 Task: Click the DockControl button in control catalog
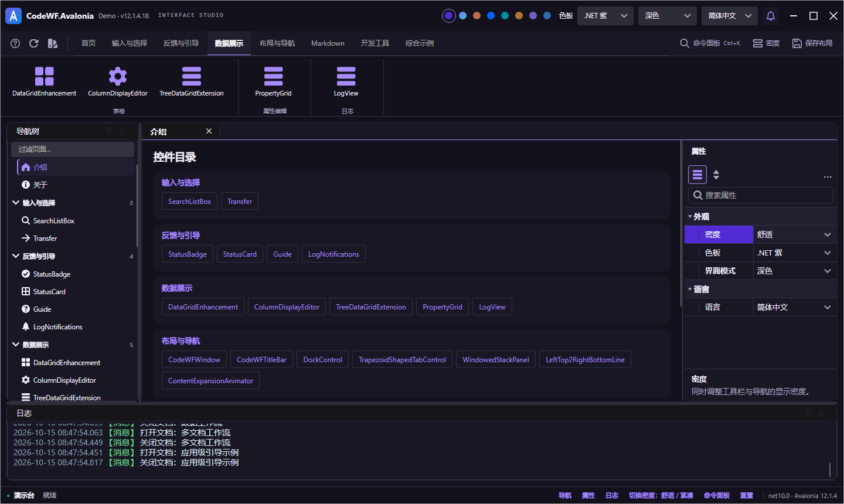coord(322,360)
